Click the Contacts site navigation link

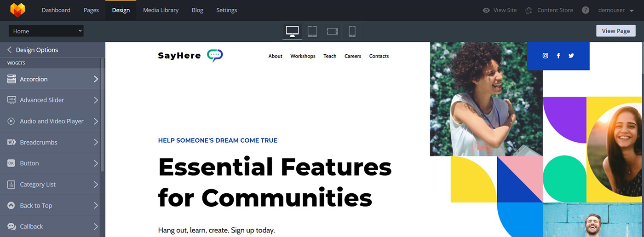[379, 56]
